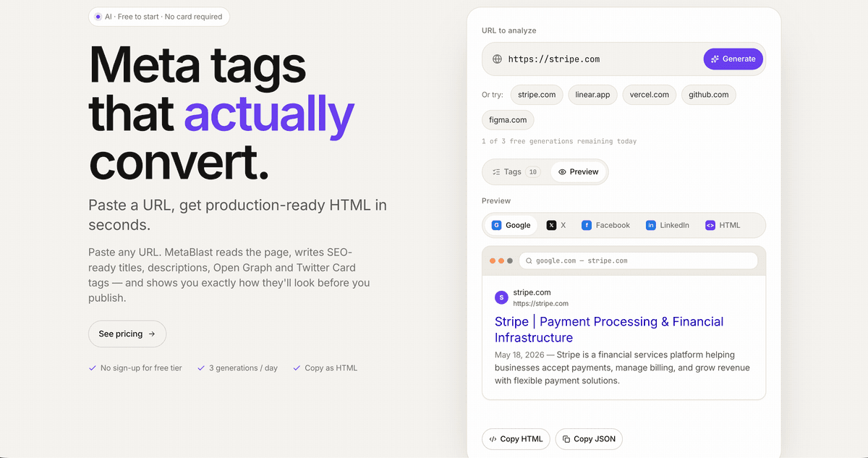868x458 pixels.
Task: Select the Facebook preview tab
Action: click(x=606, y=225)
